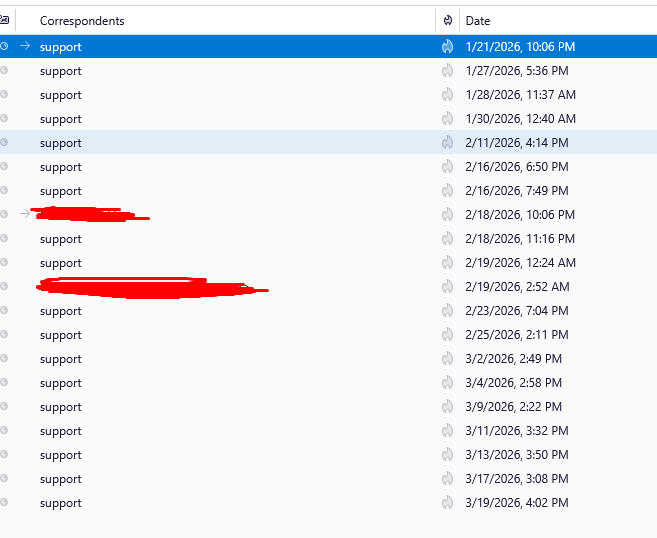
Task: Toggle read status of 1/27/2026, 5:36 PM message
Action: [4, 70]
